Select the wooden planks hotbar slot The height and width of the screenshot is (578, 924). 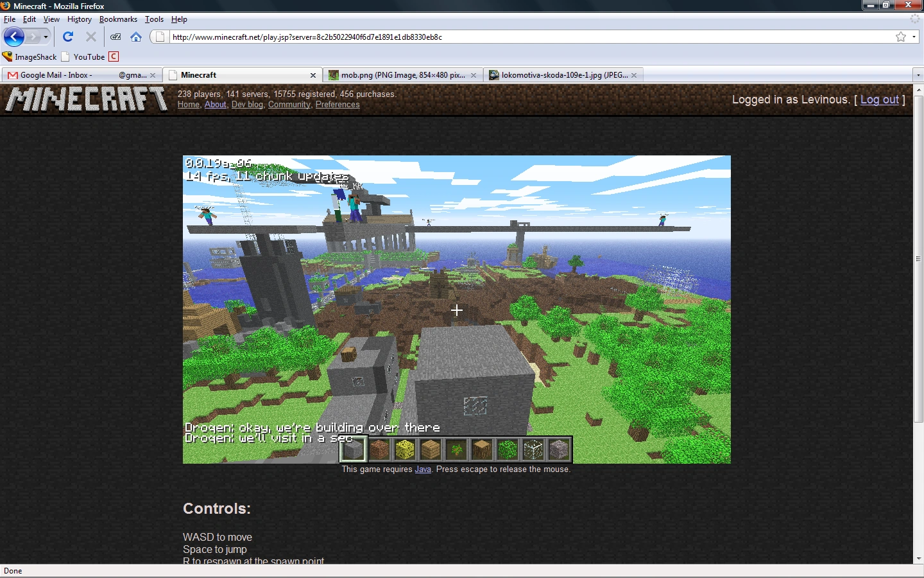(431, 450)
